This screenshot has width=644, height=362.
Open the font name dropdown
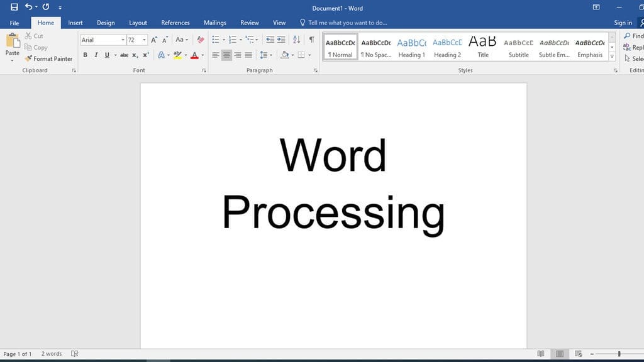pos(123,39)
